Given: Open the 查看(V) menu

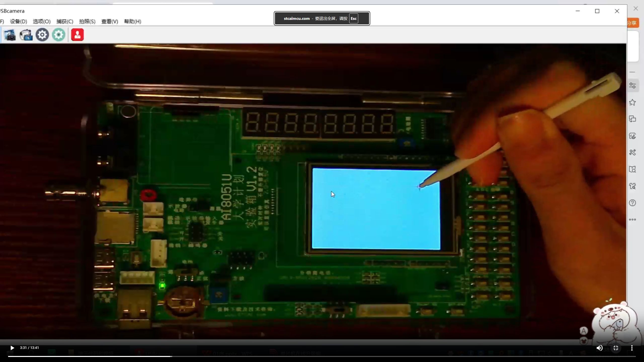Looking at the screenshot, I should coord(109,21).
